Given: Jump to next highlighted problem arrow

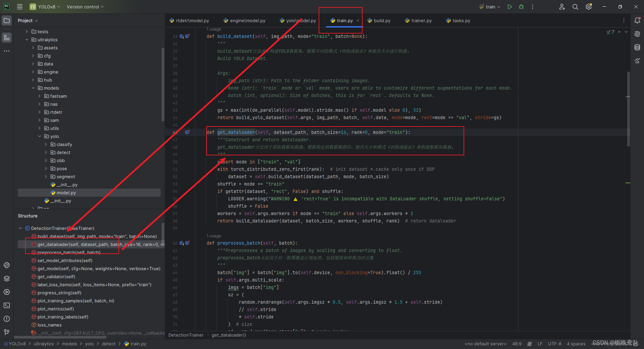Looking at the screenshot, I should pyautogui.click(x=626, y=32).
